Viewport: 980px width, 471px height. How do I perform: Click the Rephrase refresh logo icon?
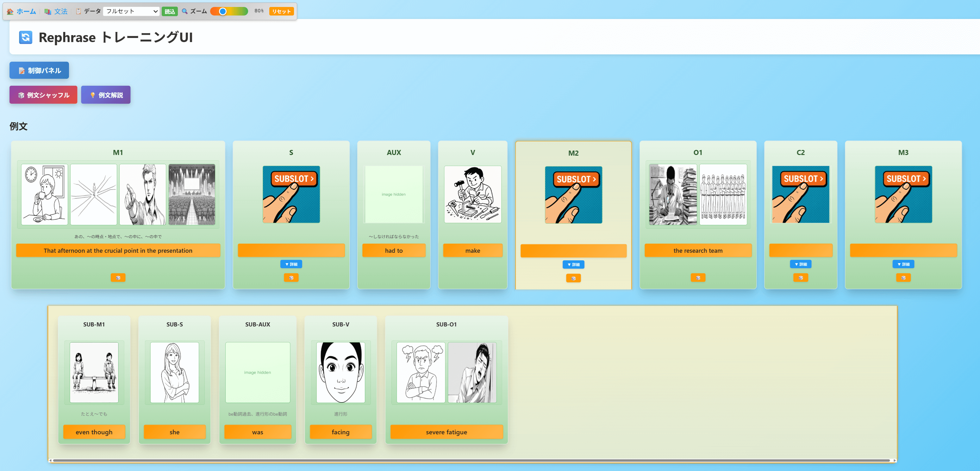pos(26,37)
